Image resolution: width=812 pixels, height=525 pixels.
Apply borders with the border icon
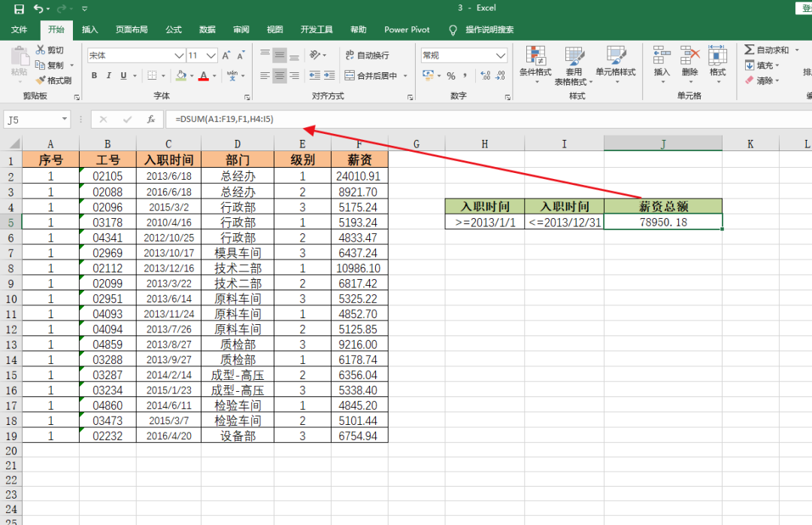click(152, 76)
